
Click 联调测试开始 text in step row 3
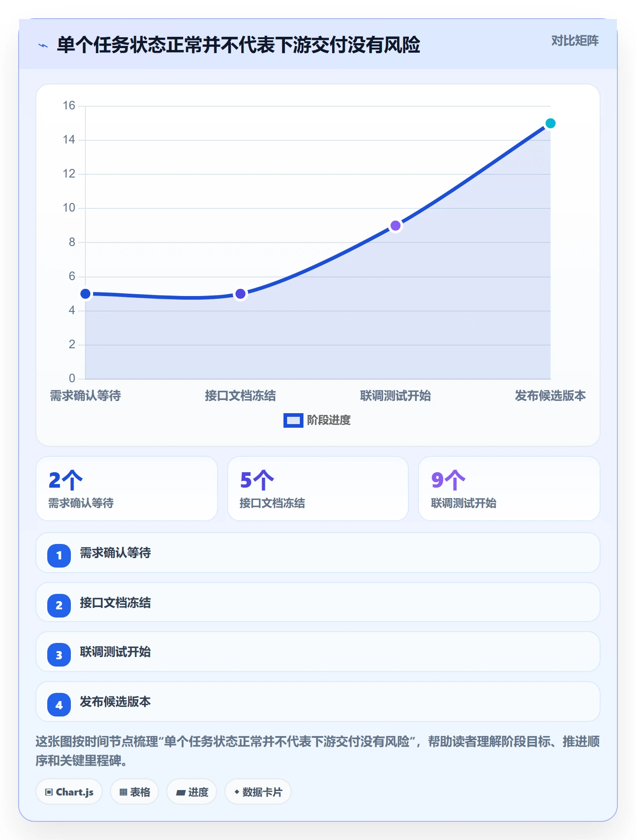pyautogui.click(x=115, y=652)
